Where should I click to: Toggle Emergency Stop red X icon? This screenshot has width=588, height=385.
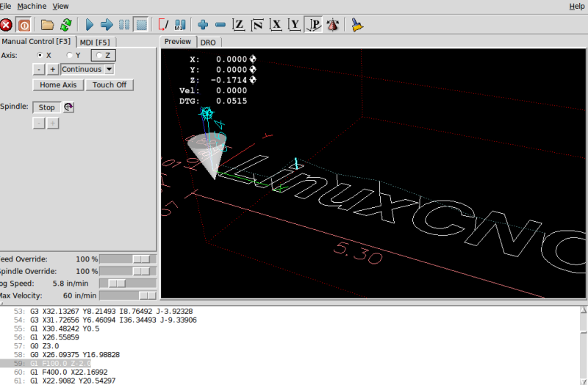(x=6, y=25)
